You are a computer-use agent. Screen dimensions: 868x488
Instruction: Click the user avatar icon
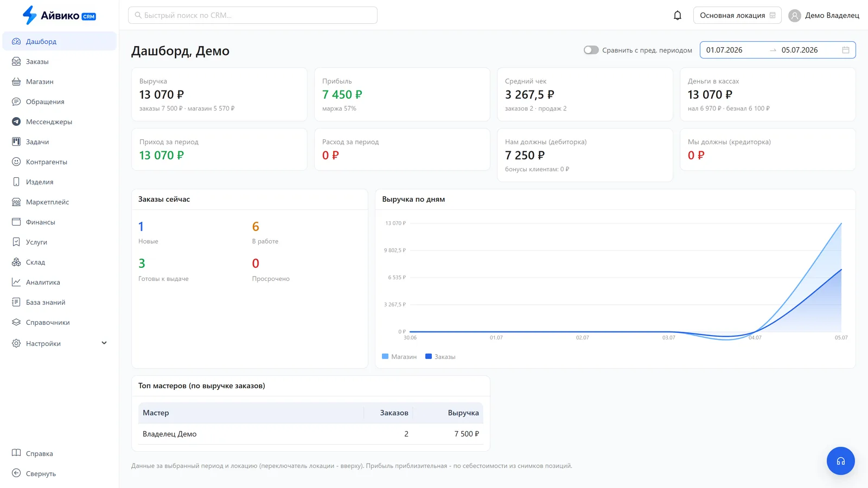click(795, 16)
